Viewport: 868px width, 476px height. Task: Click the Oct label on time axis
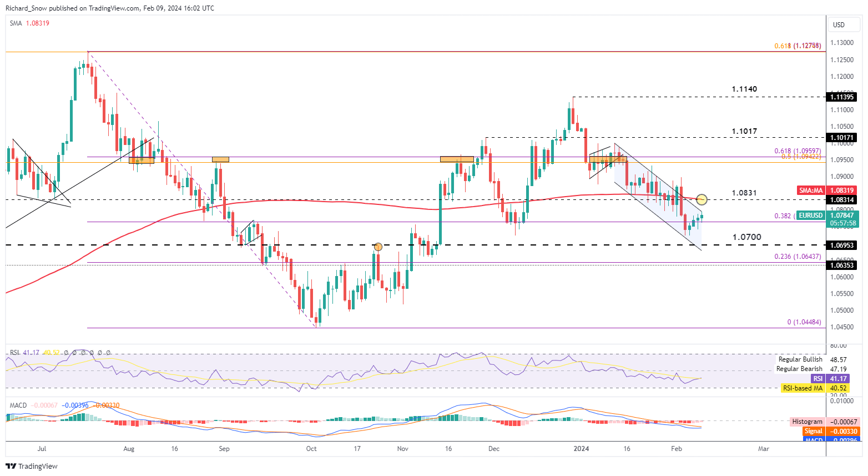311,449
